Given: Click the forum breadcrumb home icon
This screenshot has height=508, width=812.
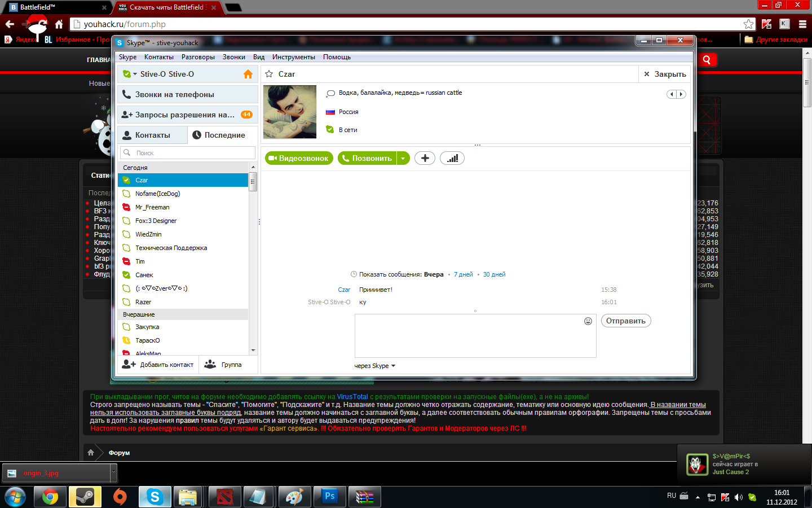Looking at the screenshot, I should point(91,453).
